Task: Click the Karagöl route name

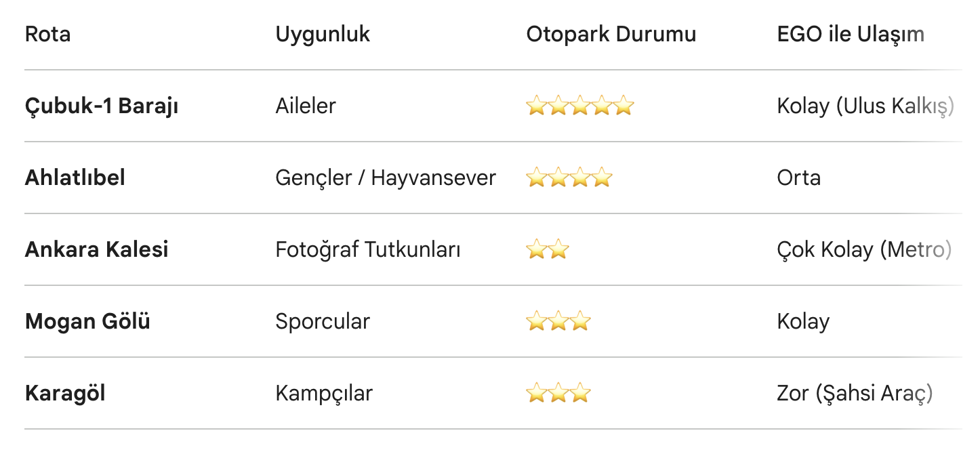Action: pos(65,394)
